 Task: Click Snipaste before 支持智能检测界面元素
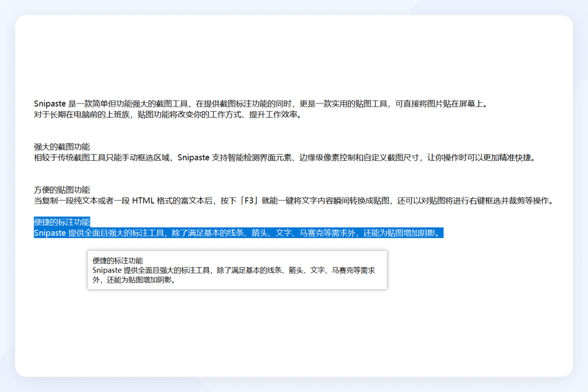[193, 158]
